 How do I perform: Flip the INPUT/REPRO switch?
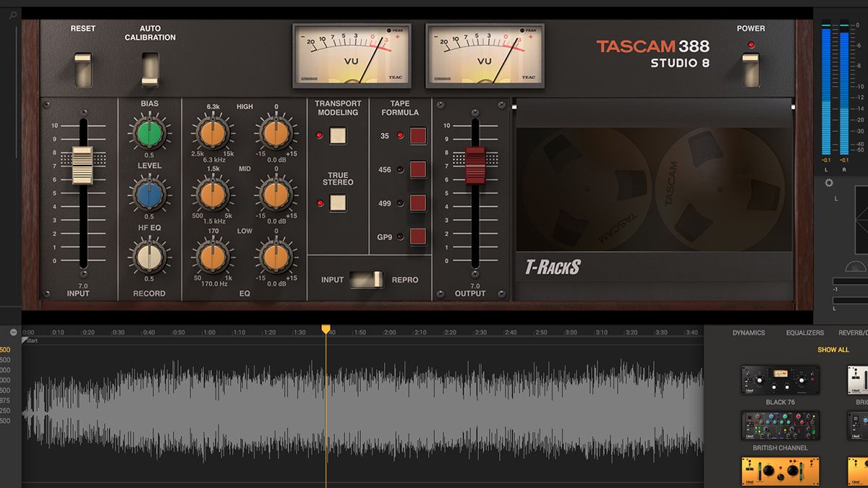[367, 279]
